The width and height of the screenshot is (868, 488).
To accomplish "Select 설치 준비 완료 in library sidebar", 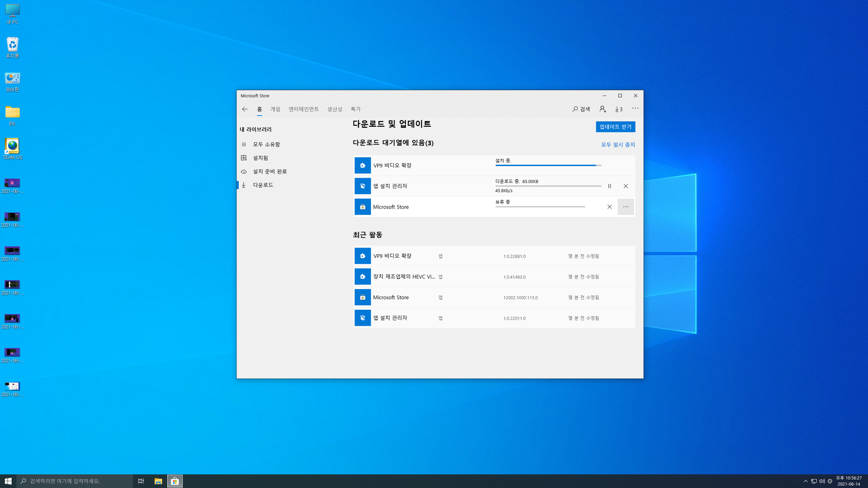I will (269, 171).
